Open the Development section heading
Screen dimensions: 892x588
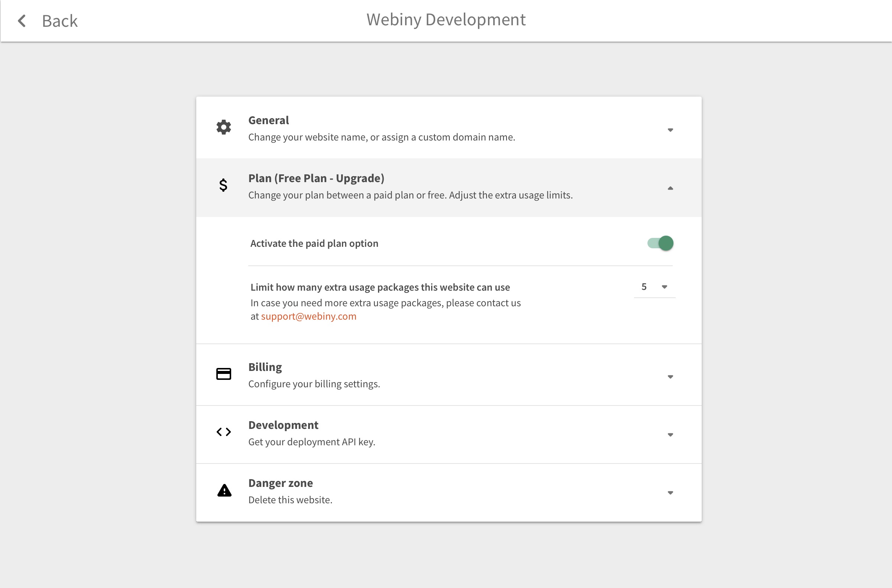pos(283,425)
